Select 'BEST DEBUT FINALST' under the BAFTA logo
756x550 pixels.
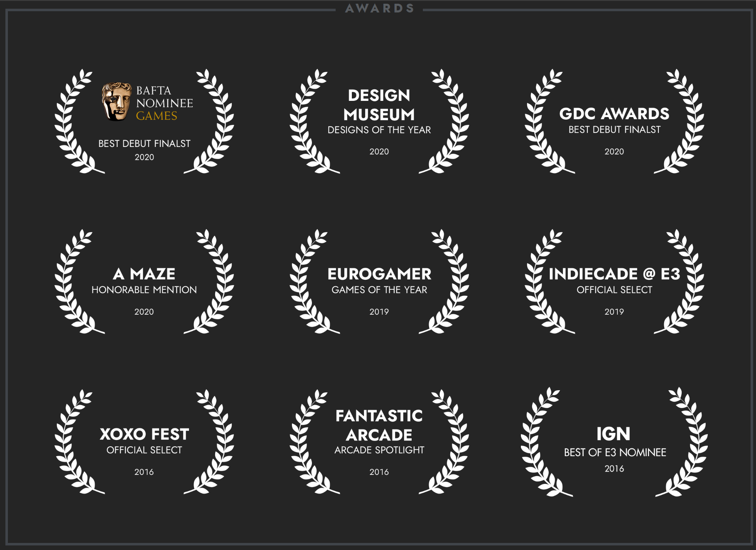pos(144,144)
